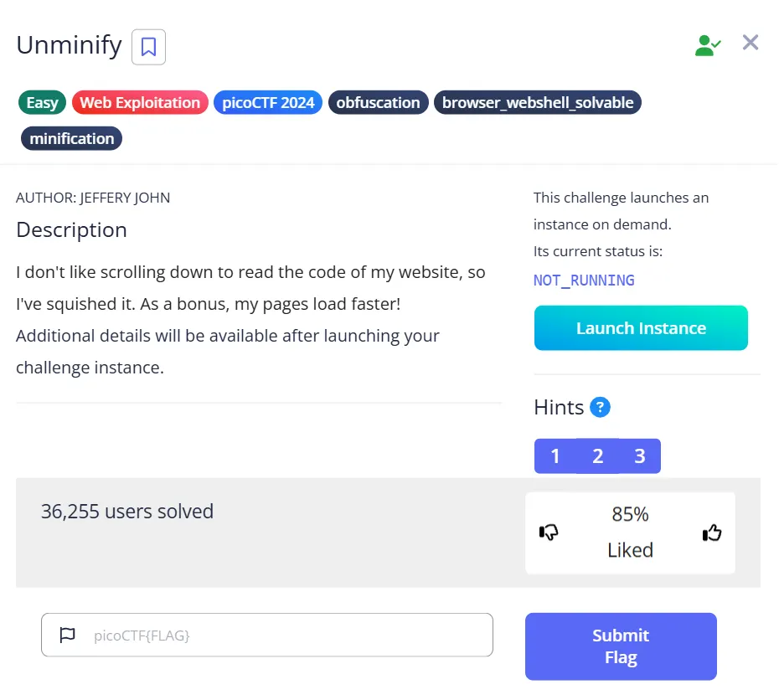The height and width of the screenshot is (700, 779).
Task: Launch the challenge instance
Action: point(640,327)
